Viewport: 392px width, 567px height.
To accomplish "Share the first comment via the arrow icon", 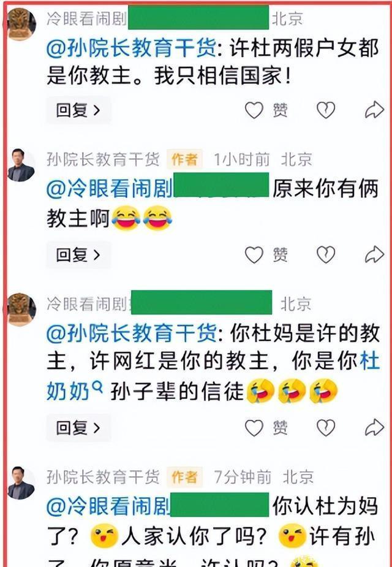I will coord(374,110).
